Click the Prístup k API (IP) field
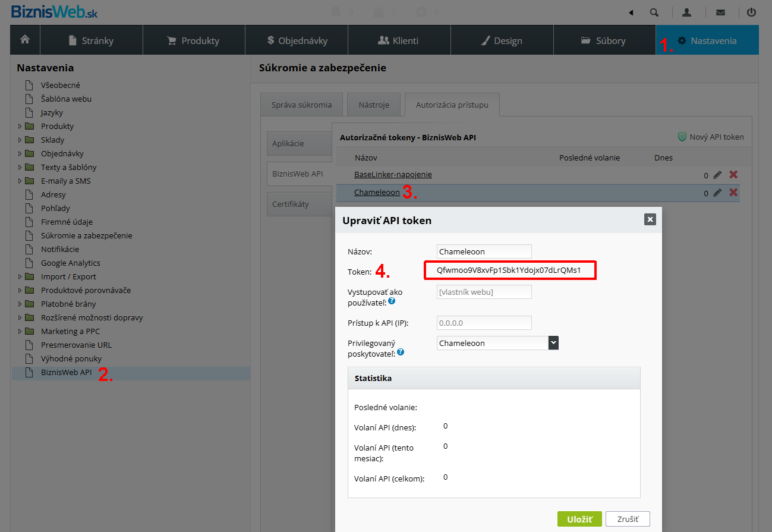Screen dimensions: 772x532 point(484,323)
